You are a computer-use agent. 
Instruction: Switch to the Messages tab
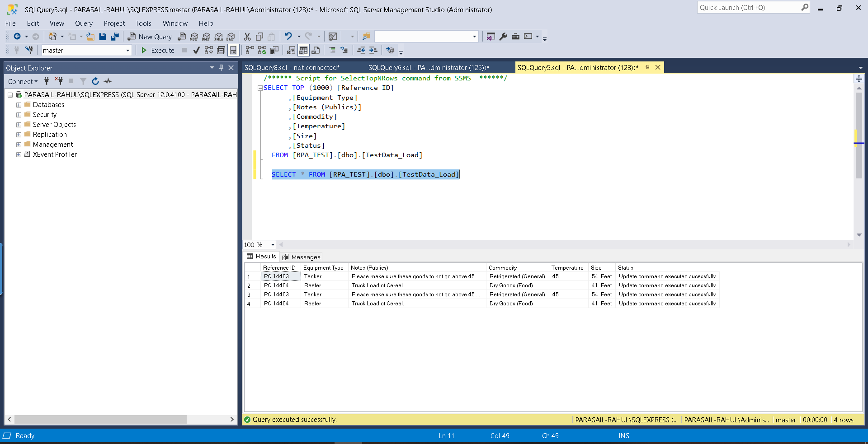pyautogui.click(x=301, y=257)
